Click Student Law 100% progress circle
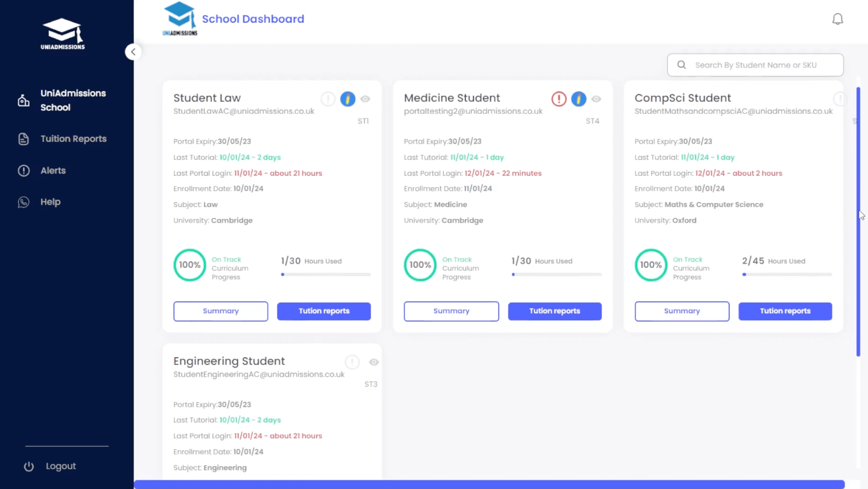868x489 pixels. [x=190, y=265]
